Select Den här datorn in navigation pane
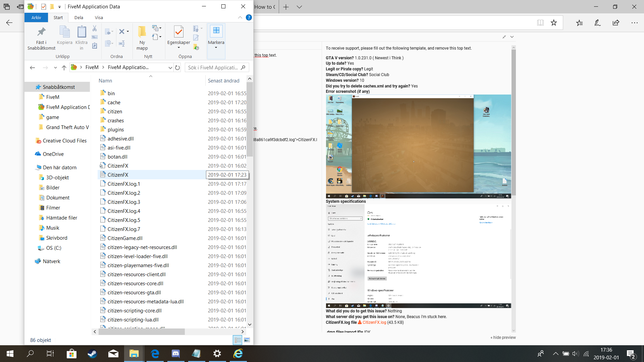This screenshot has height=362, width=644. coord(60,168)
